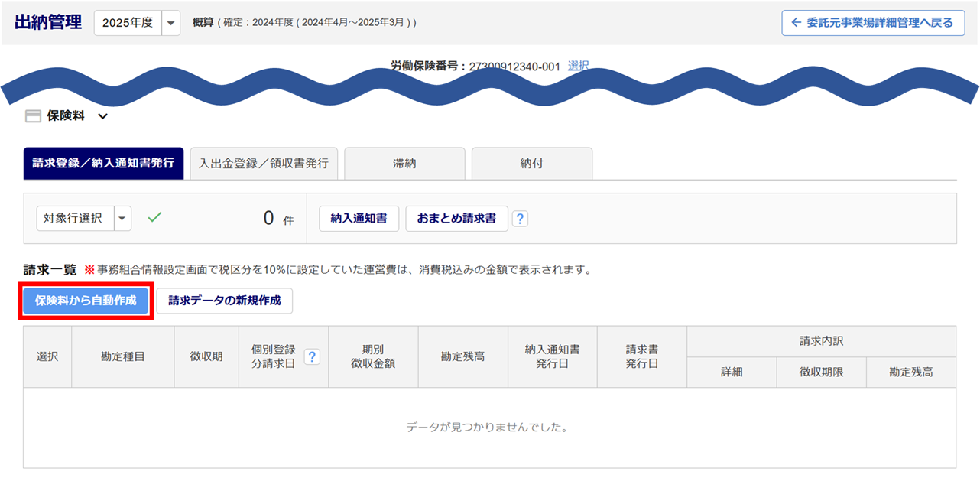
Task: Click the おまとめ請求書 button
Action: 456,219
